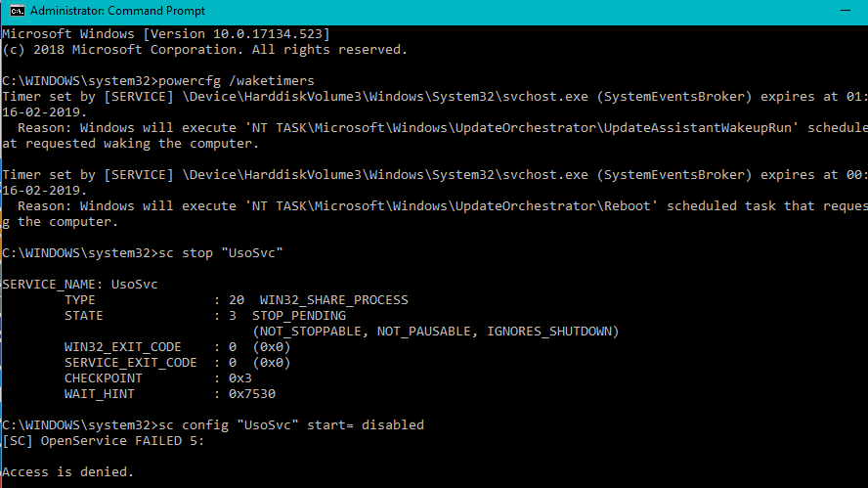Image resolution: width=868 pixels, height=488 pixels.
Task: Click the 'UpdateAssistantWakeupRun' task path text
Action: point(698,128)
